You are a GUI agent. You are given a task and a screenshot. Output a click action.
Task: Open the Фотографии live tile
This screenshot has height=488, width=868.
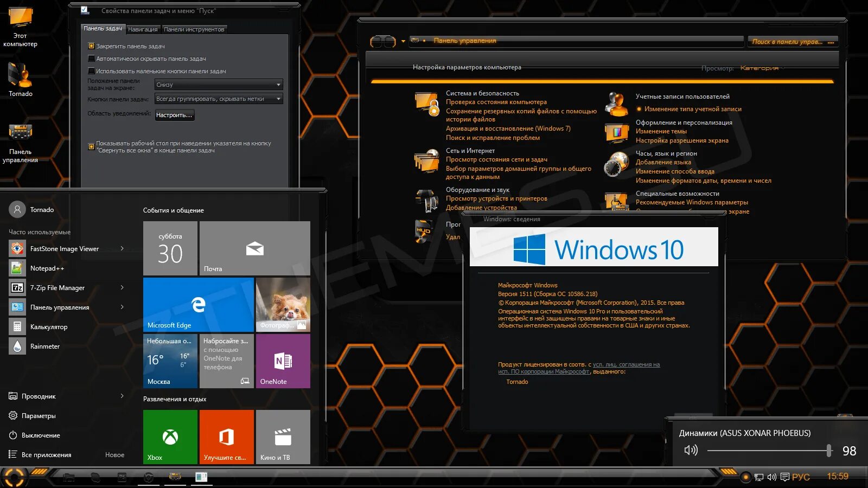point(283,305)
